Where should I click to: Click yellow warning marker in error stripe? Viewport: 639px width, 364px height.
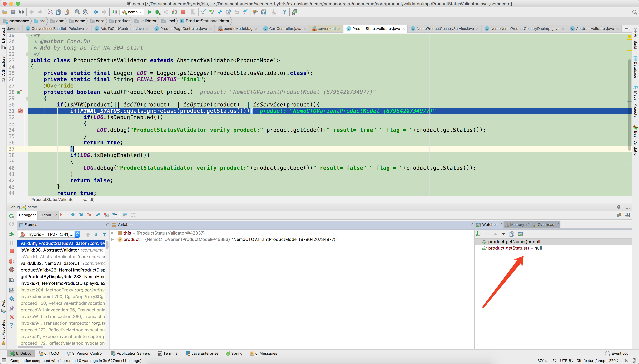point(630,36)
